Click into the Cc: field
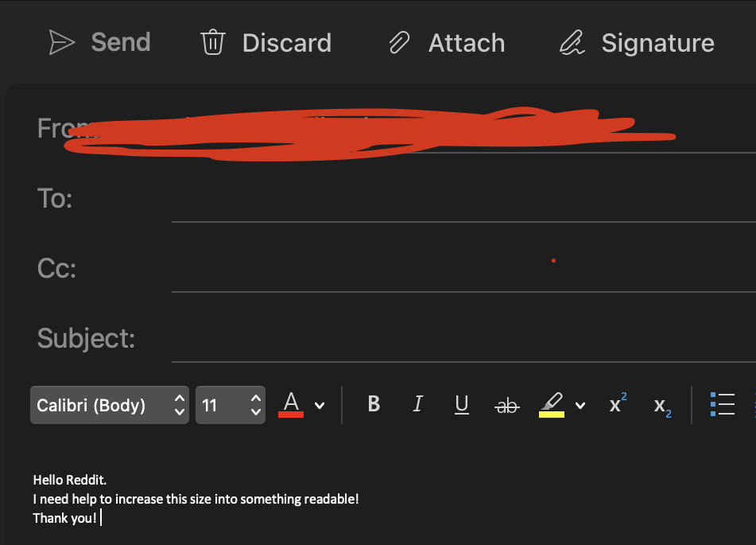This screenshot has height=545, width=756. pos(463,268)
